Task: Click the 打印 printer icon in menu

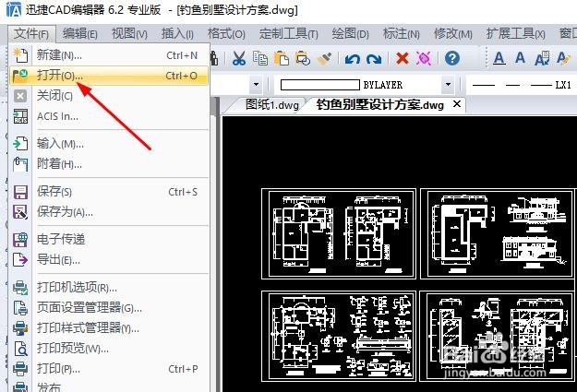Action: [20, 368]
